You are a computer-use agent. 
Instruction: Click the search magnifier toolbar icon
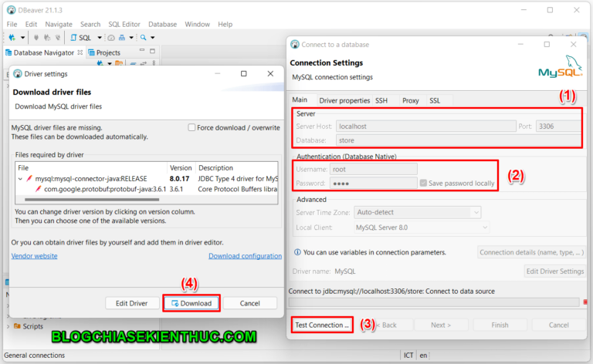[x=145, y=37]
